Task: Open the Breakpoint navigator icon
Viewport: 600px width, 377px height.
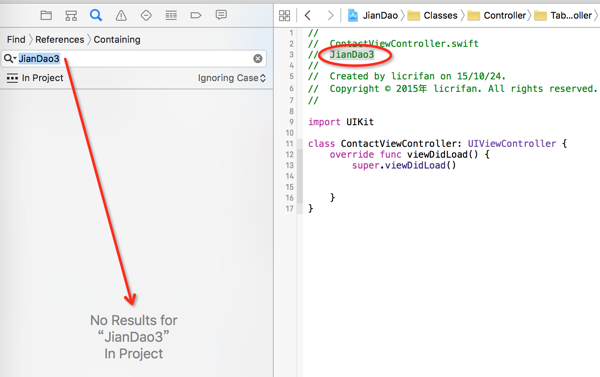Action: [196, 15]
